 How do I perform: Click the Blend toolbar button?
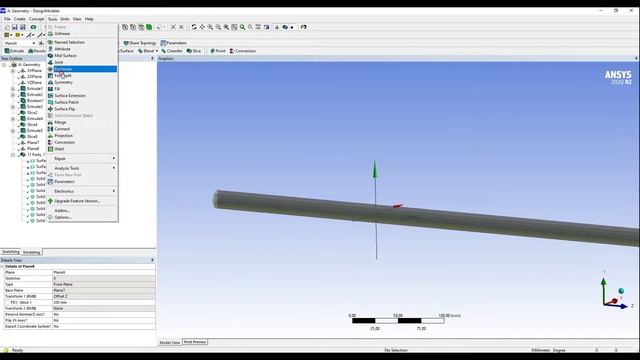tap(146, 51)
